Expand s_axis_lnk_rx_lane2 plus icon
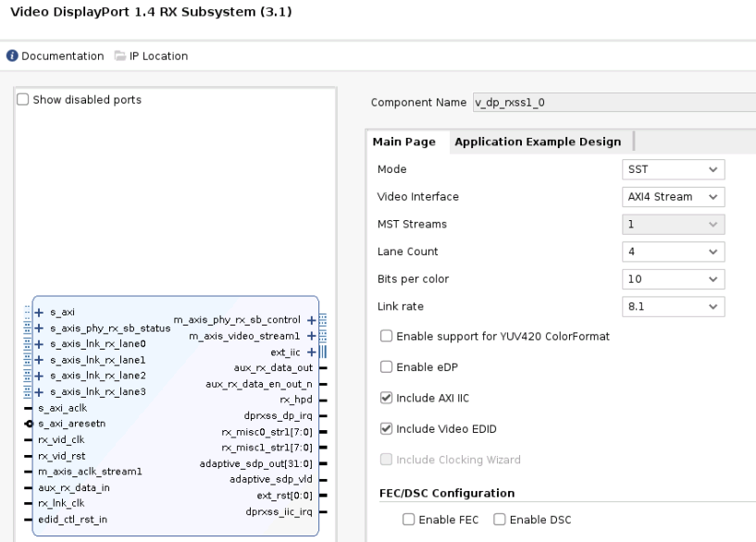This screenshot has height=542, width=756. [x=39, y=376]
